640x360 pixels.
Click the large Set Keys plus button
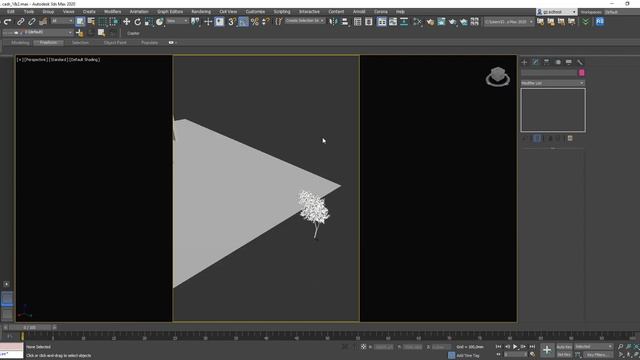tap(547, 350)
